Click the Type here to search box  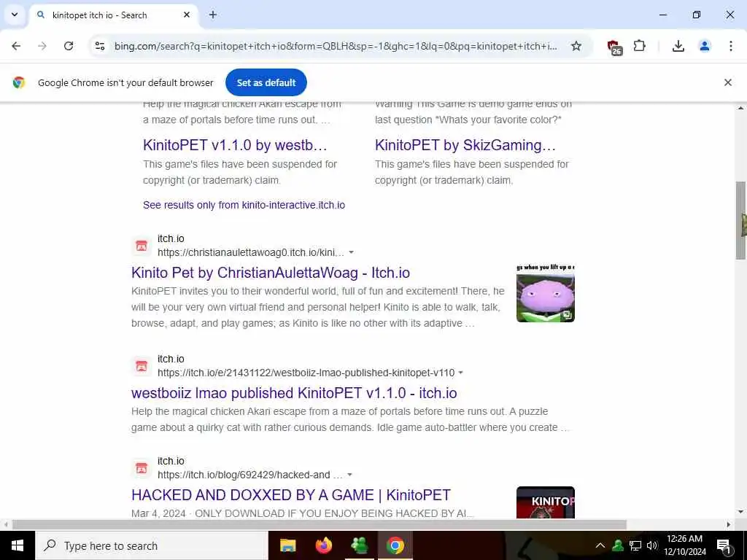152,545
